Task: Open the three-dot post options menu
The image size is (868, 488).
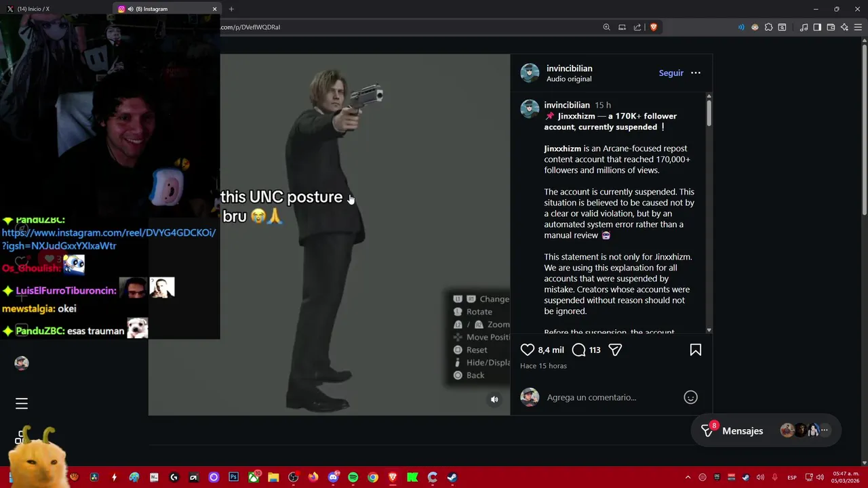Action: (x=696, y=73)
